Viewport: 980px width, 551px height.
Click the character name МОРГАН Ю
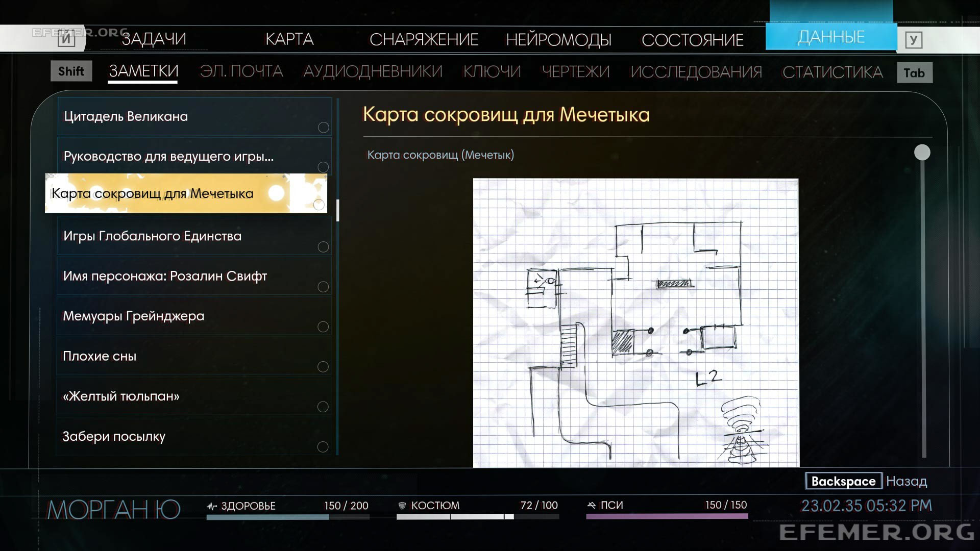point(114,510)
